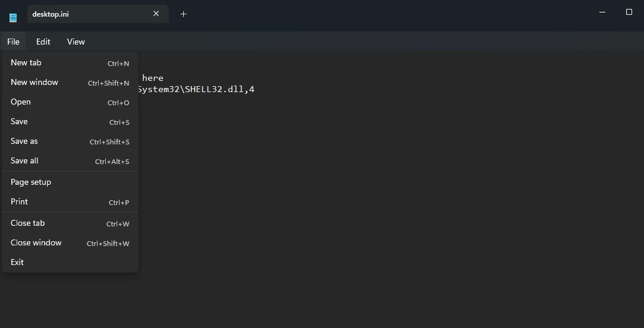Open Page setup dialog
This screenshot has width=644, height=328.
tap(31, 182)
